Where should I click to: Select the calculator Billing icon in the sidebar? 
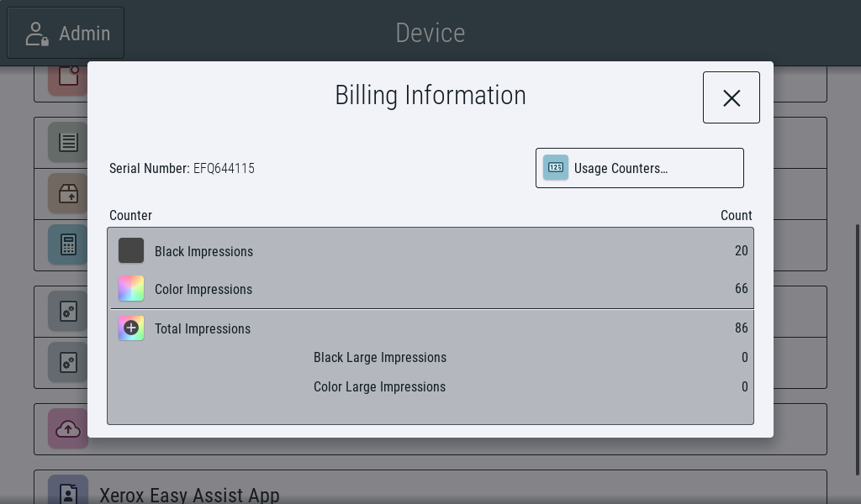tap(67, 244)
